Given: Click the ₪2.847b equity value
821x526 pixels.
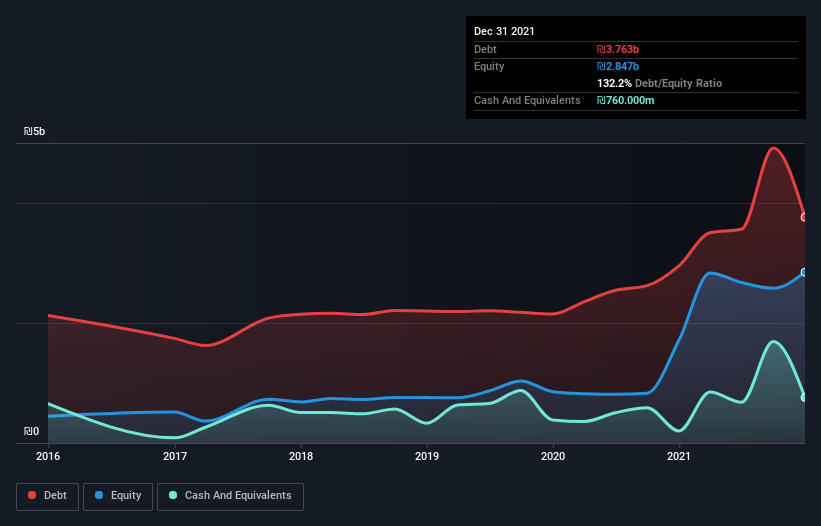Looking at the screenshot, I should pos(618,66).
